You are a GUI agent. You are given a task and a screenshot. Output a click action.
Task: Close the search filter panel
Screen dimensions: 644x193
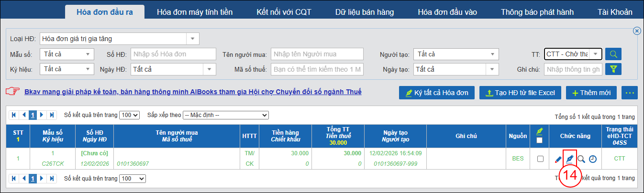(x=637, y=31)
